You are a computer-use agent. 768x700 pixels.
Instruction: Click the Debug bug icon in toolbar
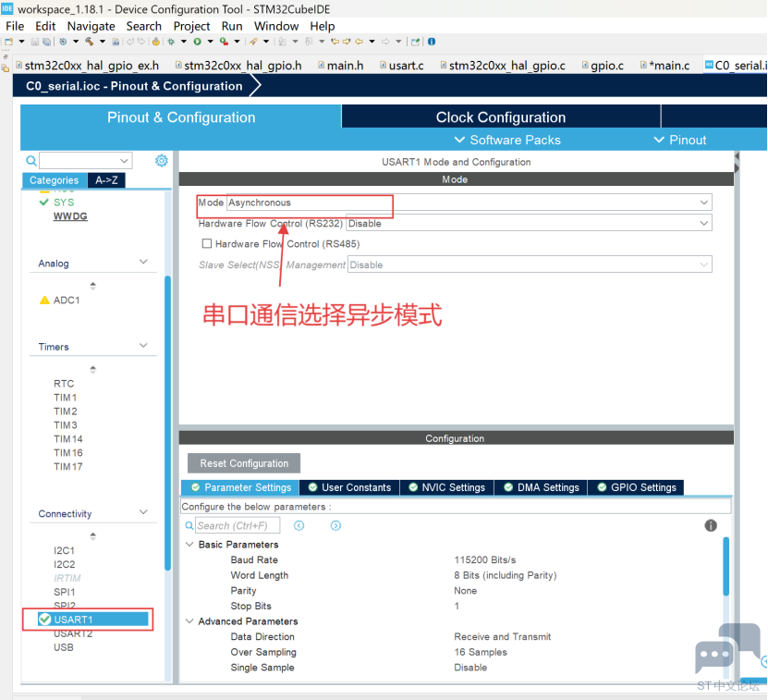pos(171,42)
